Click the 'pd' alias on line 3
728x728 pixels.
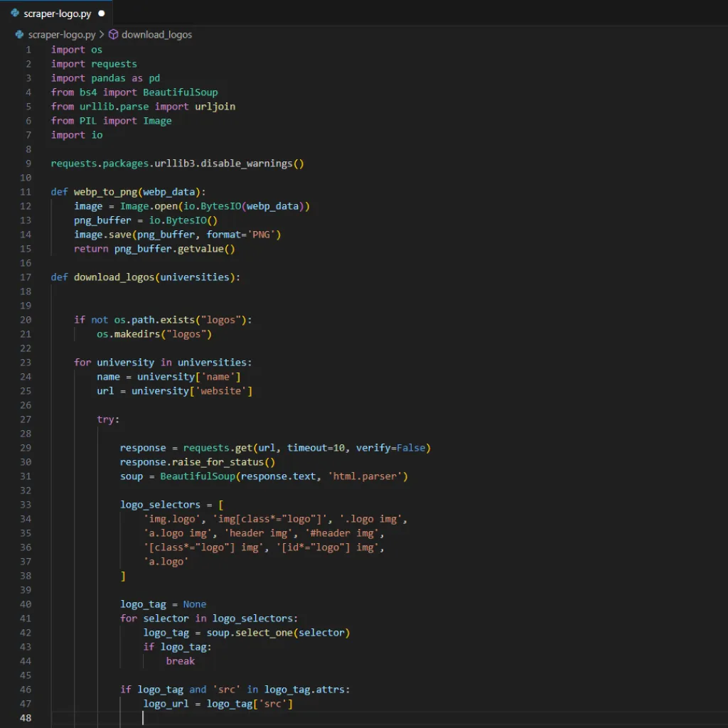pyautogui.click(x=154, y=78)
